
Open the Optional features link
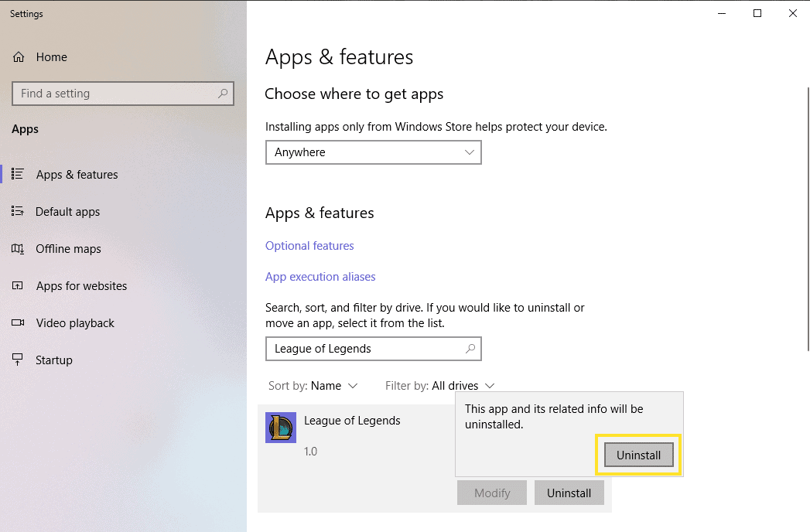pos(309,246)
